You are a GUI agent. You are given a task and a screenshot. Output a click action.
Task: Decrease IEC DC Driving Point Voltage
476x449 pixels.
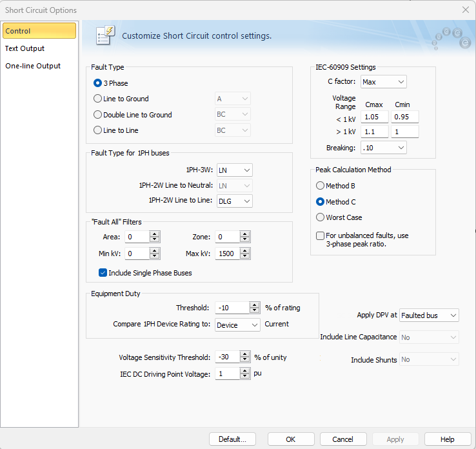coord(244,376)
